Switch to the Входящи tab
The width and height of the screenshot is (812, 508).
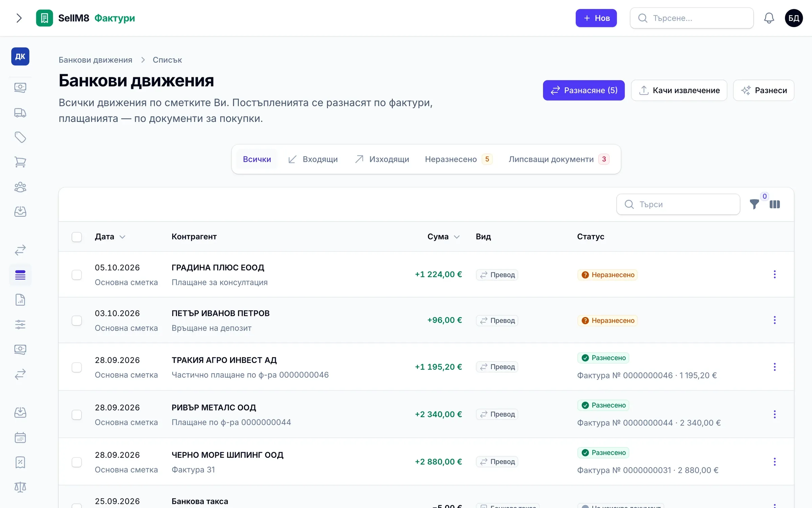313,159
